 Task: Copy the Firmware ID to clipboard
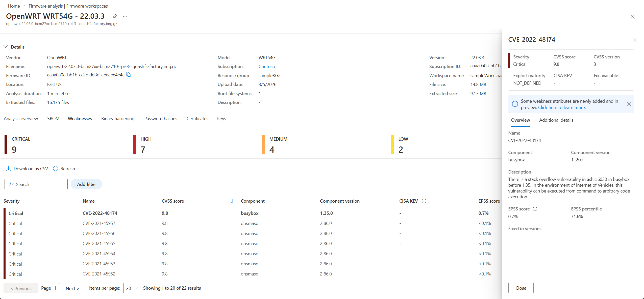pos(129,75)
